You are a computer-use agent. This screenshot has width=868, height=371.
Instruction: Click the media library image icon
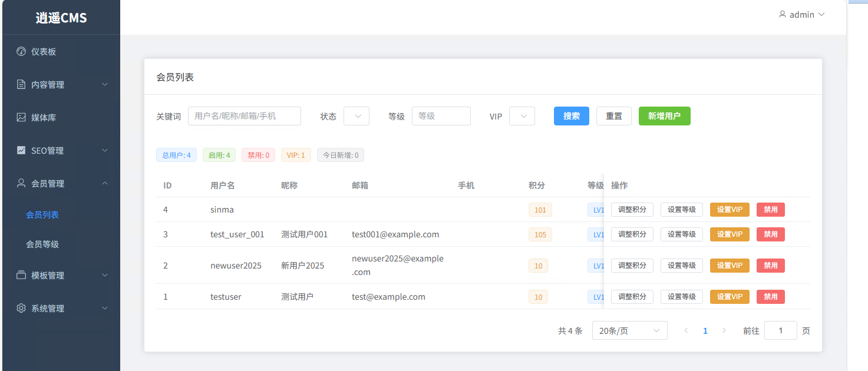pos(21,117)
